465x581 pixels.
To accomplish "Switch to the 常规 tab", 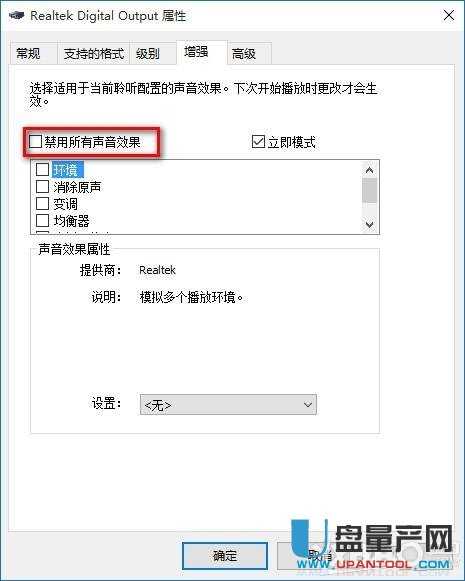I will click(x=29, y=54).
